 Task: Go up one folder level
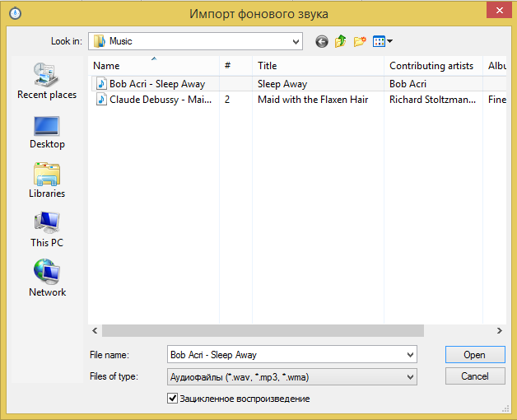pos(340,41)
